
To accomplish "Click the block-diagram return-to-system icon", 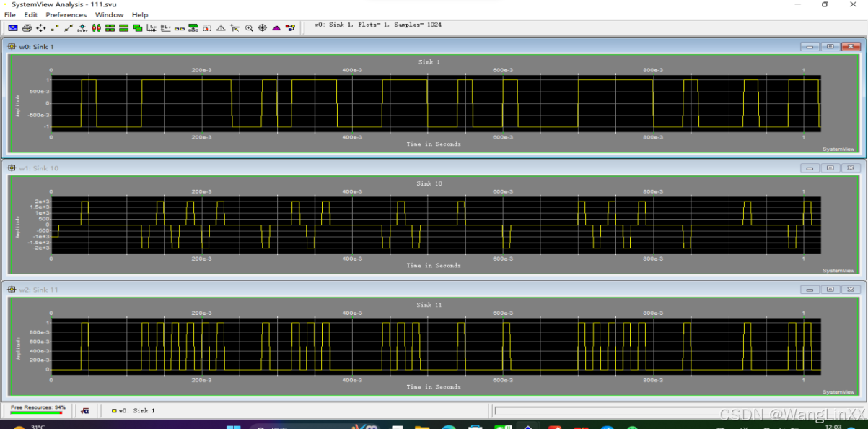I will point(290,28).
